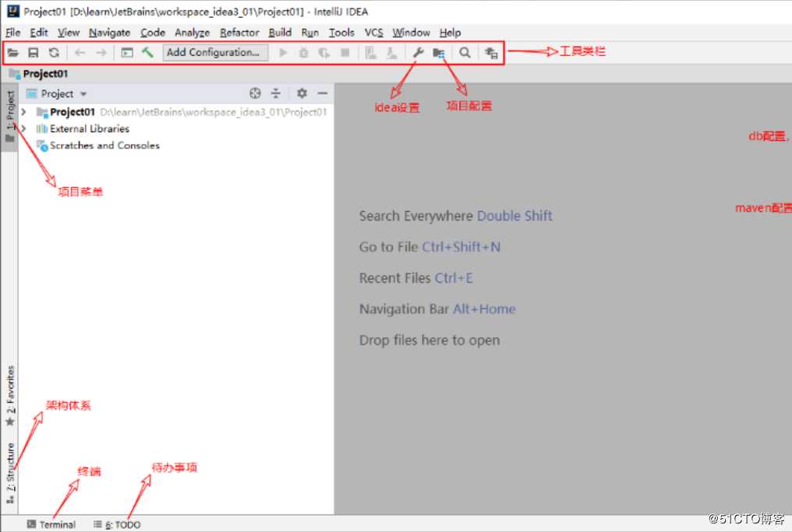Open the Help menu
The height and width of the screenshot is (532, 792).
click(450, 33)
